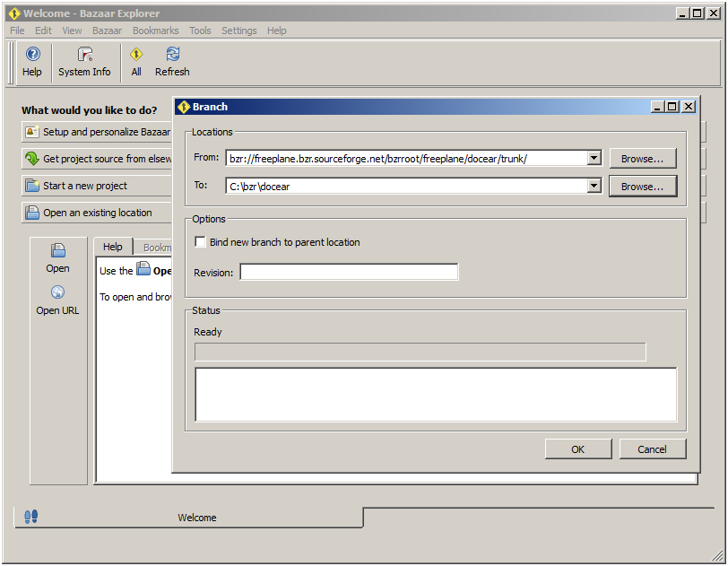Screen dimensions: 728x566
Task: Open the File menu
Action: [x=17, y=30]
